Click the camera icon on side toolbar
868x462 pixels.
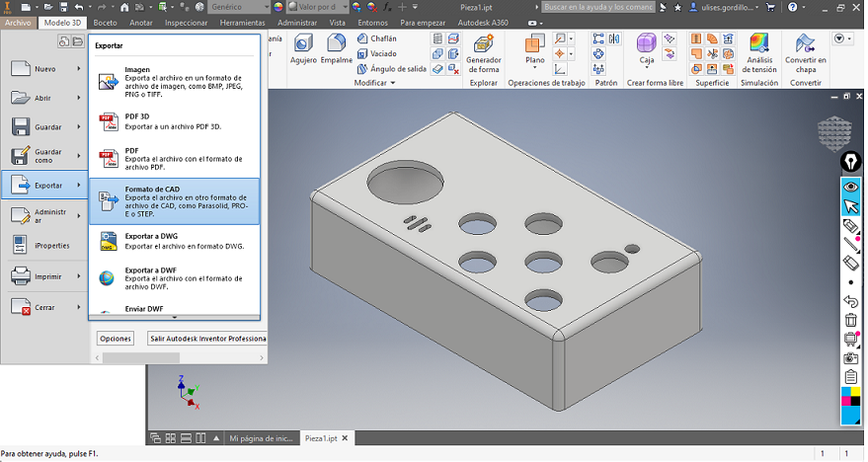pyautogui.click(x=851, y=358)
